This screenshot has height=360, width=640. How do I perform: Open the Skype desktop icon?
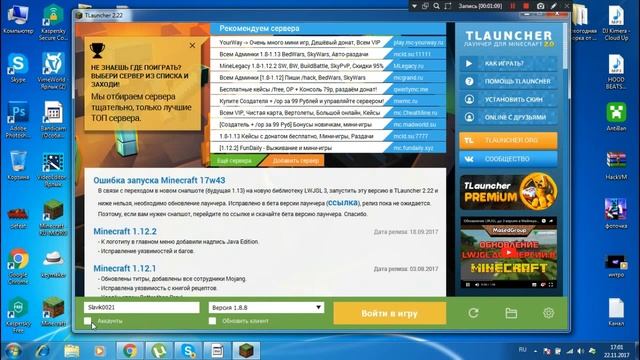point(18,68)
